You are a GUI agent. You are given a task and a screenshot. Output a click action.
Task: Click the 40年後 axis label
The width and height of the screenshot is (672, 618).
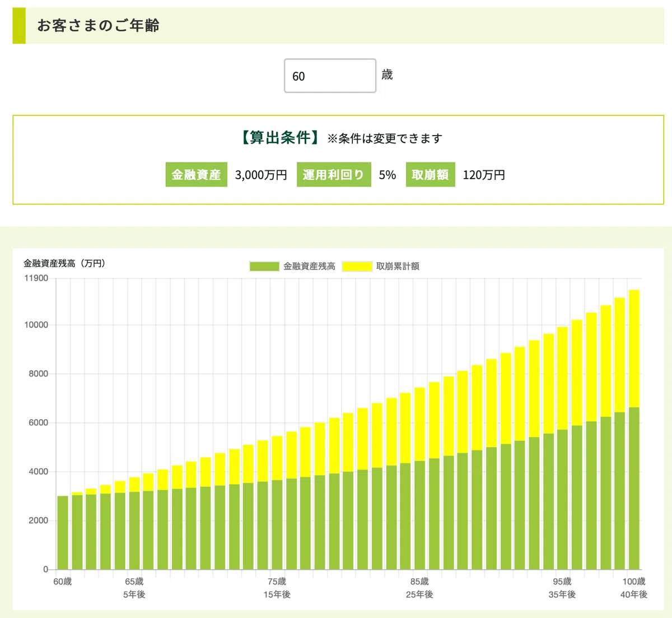(x=634, y=594)
